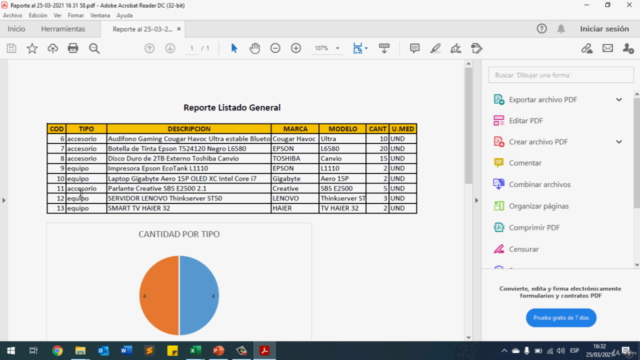Upload the file to cloud
Image resolution: width=640 pixels, height=360 pixels.
click(53, 48)
